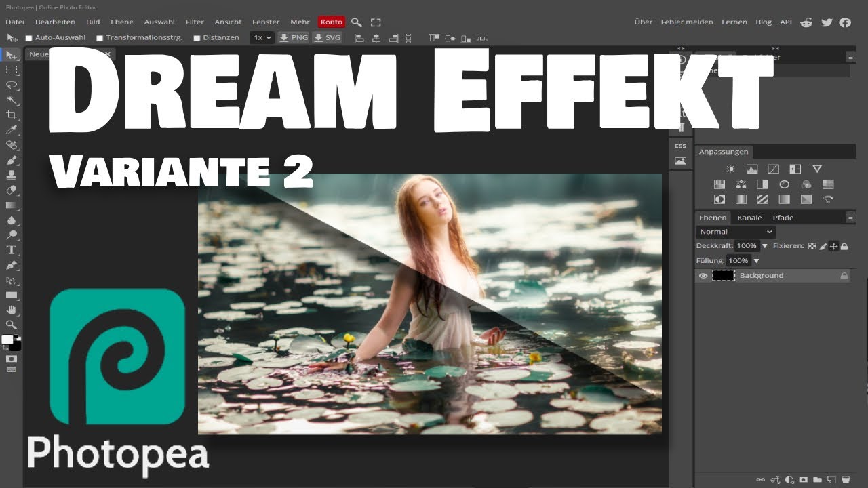Open Photopea Facebook page
The height and width of the screenshot is (488, 868).
tap(845, 22)
